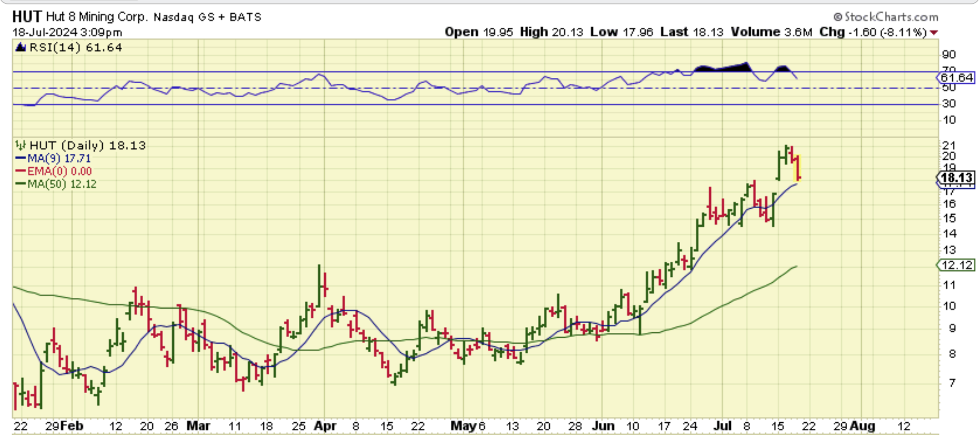Screen dimensions: 980x435
Task: Click the green MA(50) legend line
Action: (20, 184)
